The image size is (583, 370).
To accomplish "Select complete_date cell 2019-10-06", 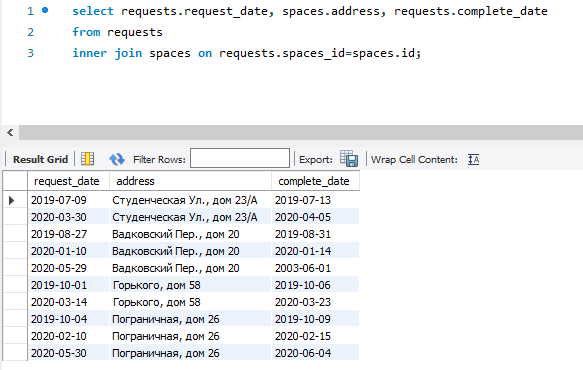I will (316, 285).
